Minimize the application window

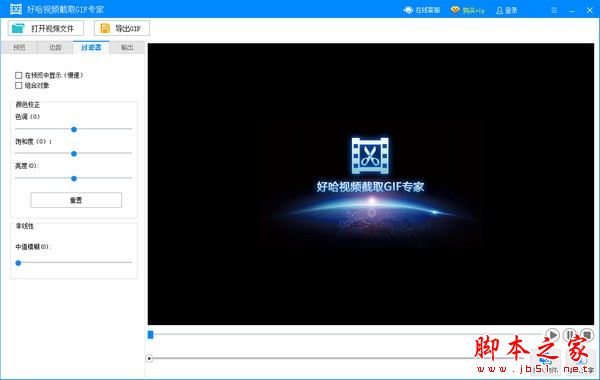coord(572,10)
